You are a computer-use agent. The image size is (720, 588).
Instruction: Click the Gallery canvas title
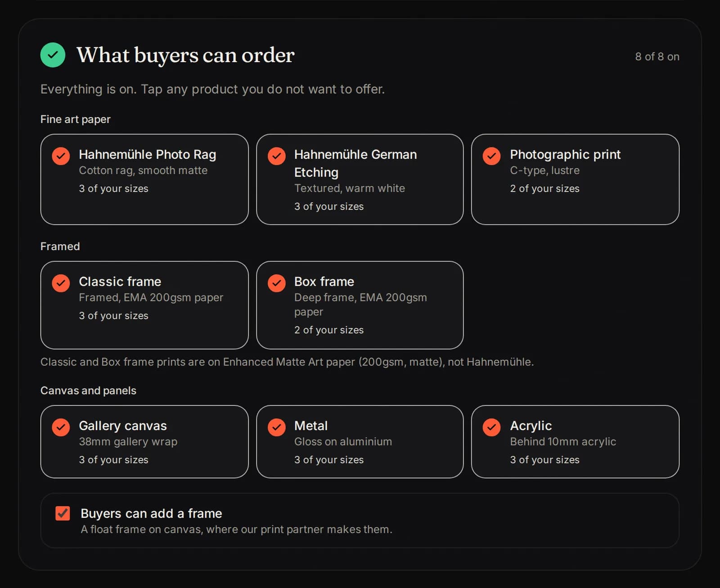[x=123, y=426]
